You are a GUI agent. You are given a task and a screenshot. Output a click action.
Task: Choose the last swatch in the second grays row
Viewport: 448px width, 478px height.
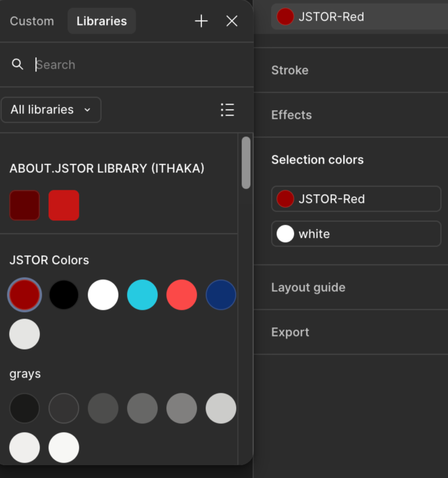(x=64, y=447)
